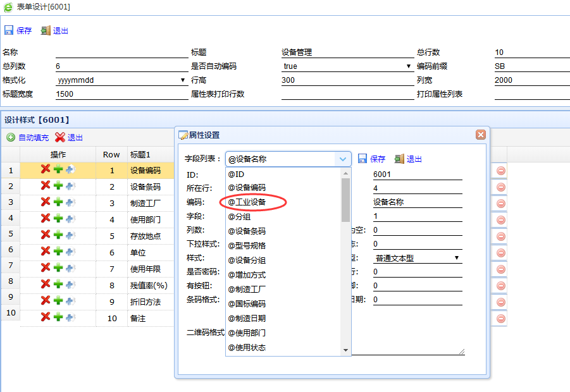
Task: Click the blue plus icon in row 5
Action: coord(70,235)
